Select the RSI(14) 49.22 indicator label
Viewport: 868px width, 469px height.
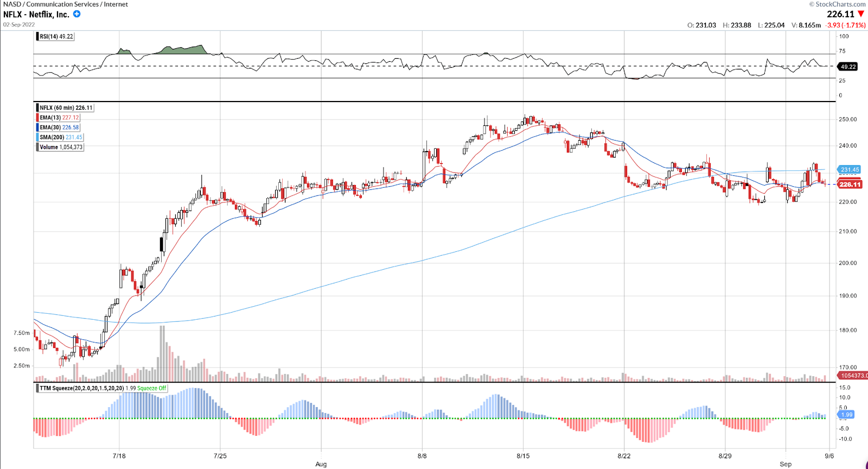56,36
